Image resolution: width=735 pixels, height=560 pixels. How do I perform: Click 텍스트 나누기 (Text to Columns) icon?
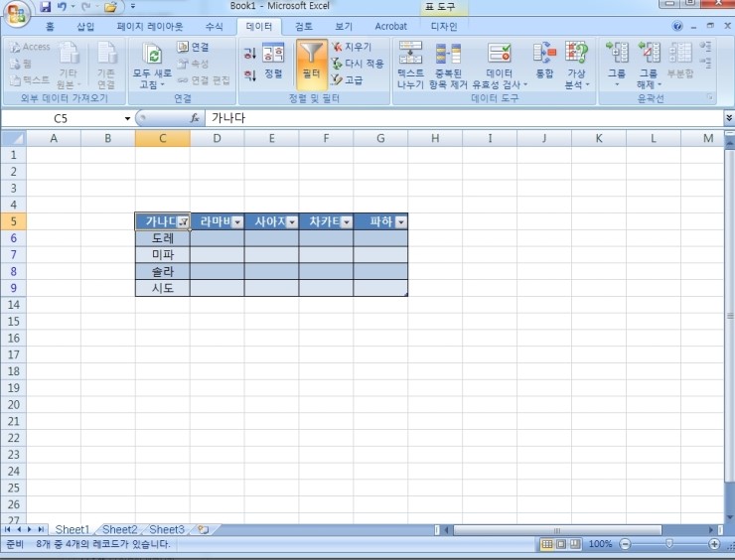coord(410,65)
